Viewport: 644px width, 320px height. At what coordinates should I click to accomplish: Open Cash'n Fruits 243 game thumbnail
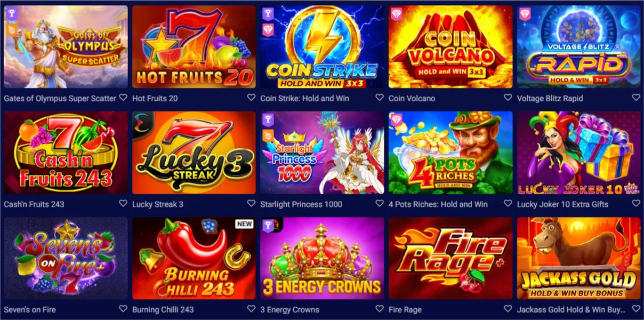(66, 153)
